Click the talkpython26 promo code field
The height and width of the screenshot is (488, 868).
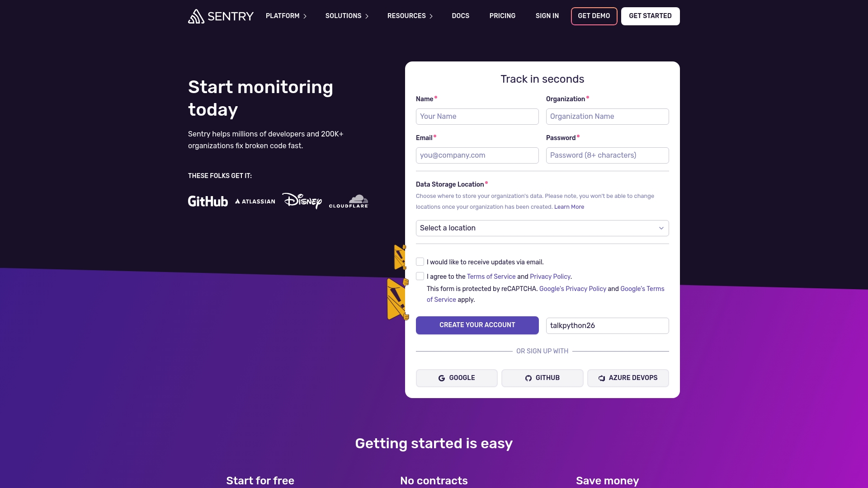click(608, 326)
